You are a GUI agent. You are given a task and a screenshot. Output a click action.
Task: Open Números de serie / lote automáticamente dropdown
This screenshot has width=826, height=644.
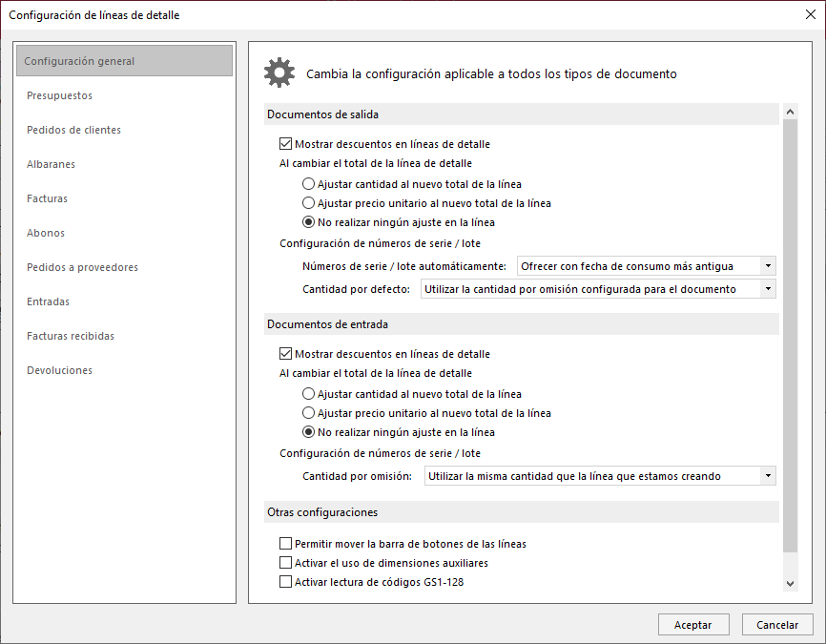[647, 266]
